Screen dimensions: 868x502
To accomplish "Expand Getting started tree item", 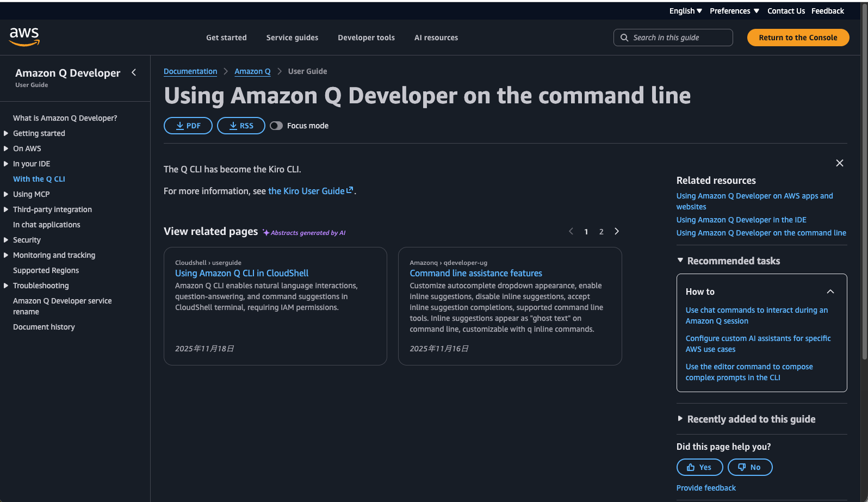I will click(6, 133).
